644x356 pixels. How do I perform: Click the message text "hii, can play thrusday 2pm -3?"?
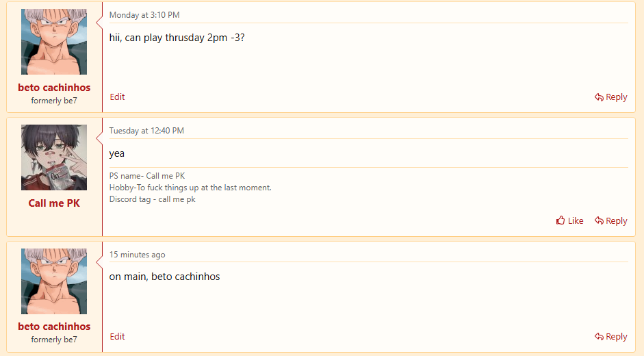177,38
